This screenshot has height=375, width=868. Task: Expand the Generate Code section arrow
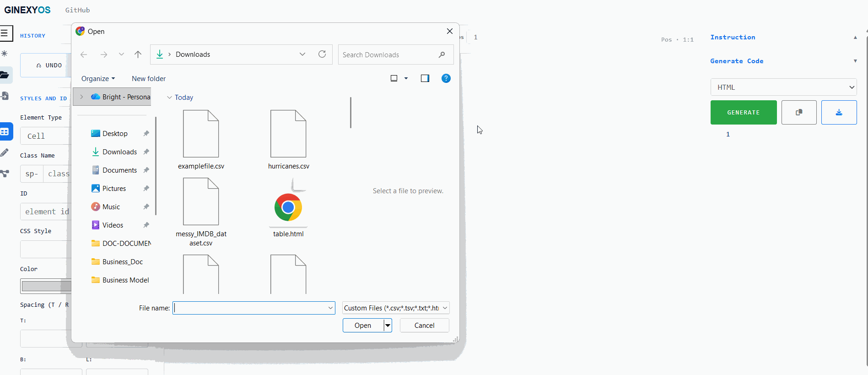coord(855,61)
